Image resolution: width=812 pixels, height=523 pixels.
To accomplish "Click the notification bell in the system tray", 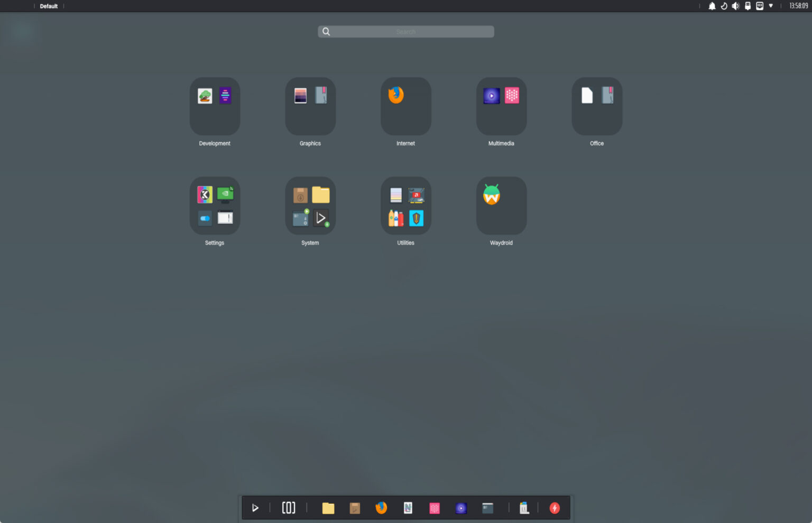I will click(712, 6).
